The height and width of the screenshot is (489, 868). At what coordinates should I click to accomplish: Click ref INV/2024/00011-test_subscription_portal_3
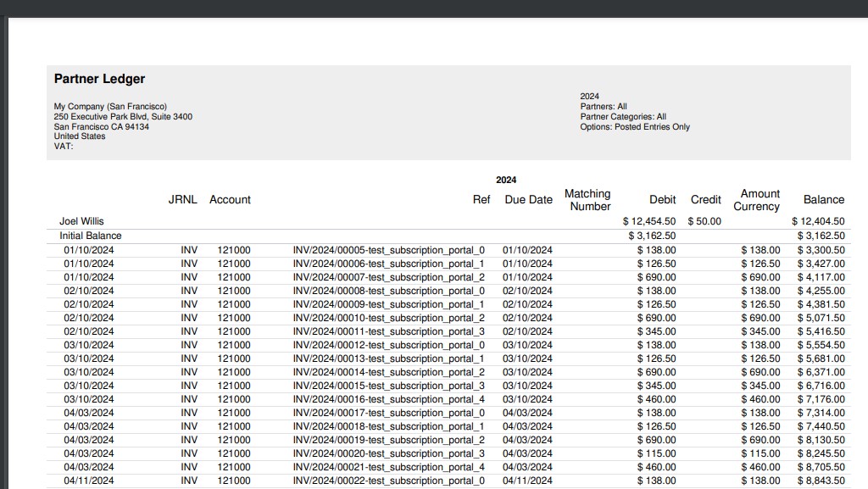[388, 331]
